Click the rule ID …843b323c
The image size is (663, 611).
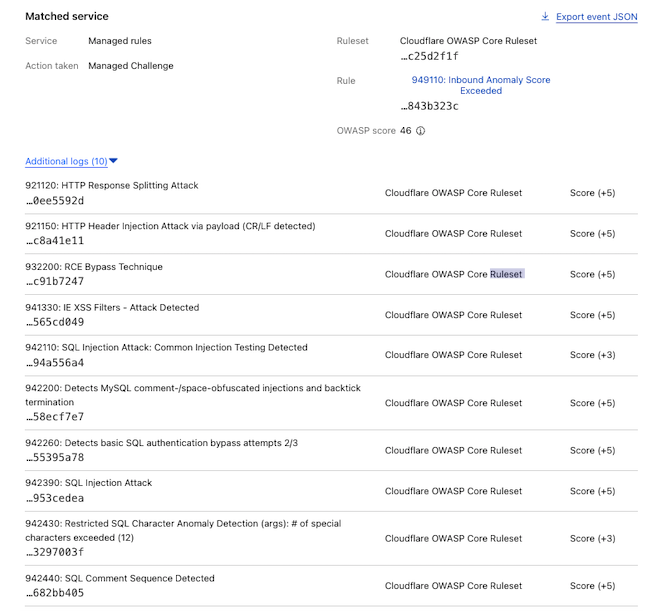pyautogui.click(x=430, y=106)
